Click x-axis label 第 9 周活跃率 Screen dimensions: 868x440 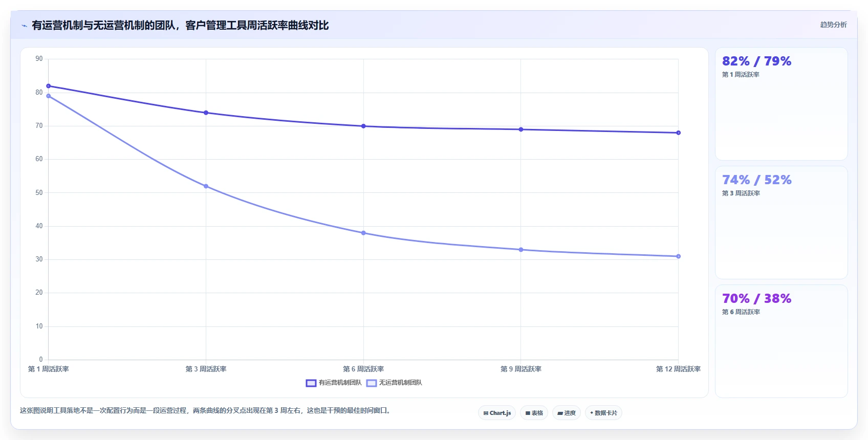521,369
